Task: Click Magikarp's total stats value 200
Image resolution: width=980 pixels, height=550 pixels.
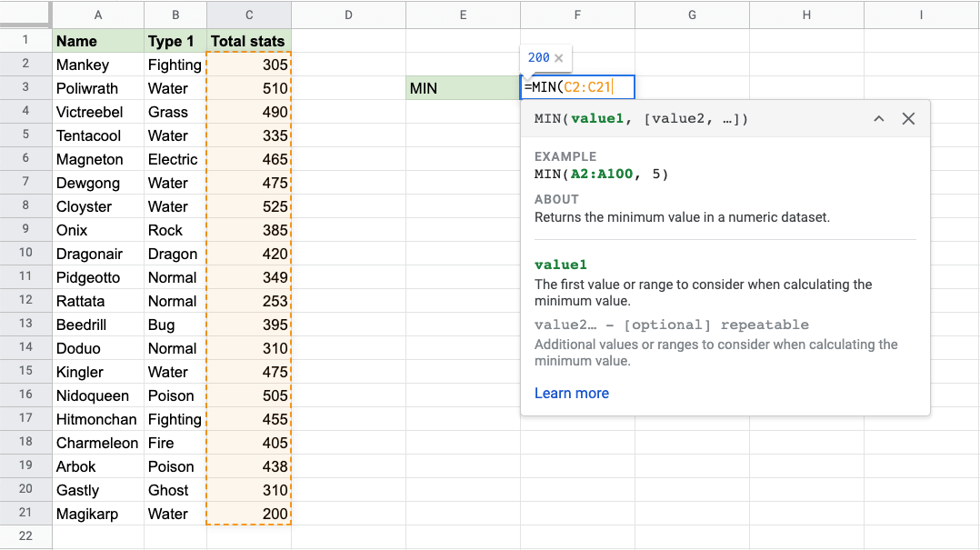Action: (x=248, y=514)
